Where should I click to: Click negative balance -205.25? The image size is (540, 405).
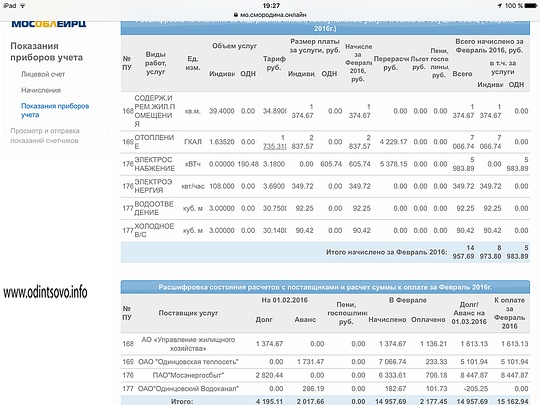click(x=476, y=389)
